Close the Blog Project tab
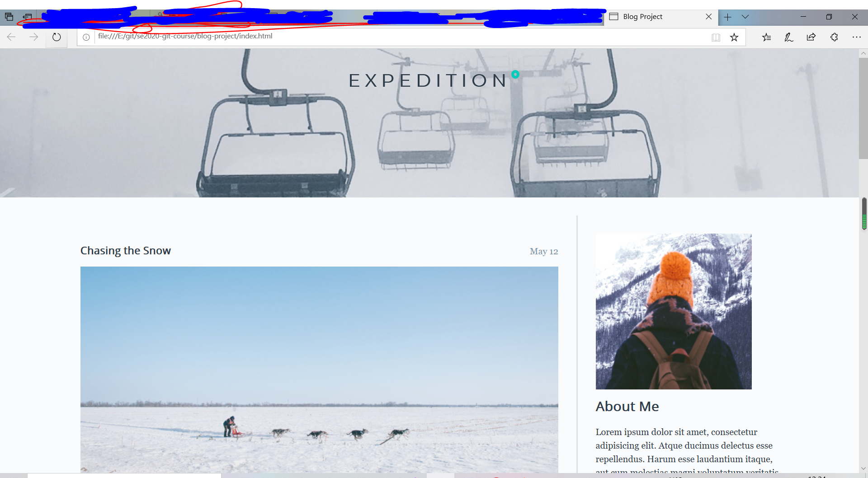The height and width of the screenshot is (478, 868). click(x=708, y=17)
